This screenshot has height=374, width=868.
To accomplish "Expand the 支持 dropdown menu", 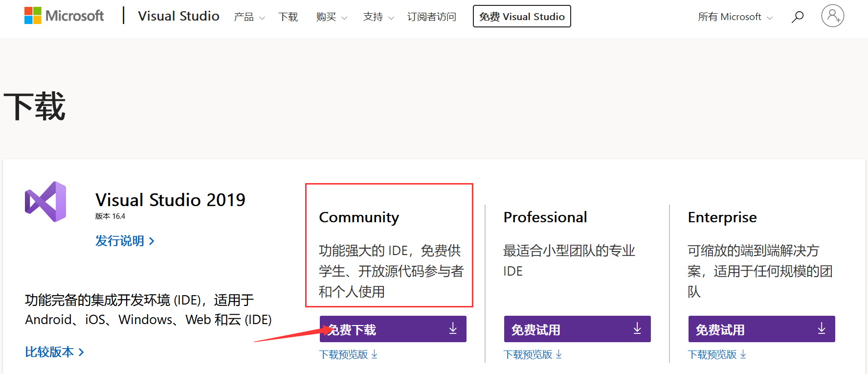I will click(x=378, y=17).
